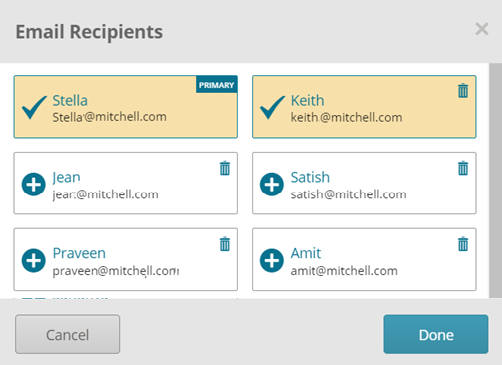Uncheck Stella's selected checkmark
This screenshot has width=502, height=365.
pos(34,107)
